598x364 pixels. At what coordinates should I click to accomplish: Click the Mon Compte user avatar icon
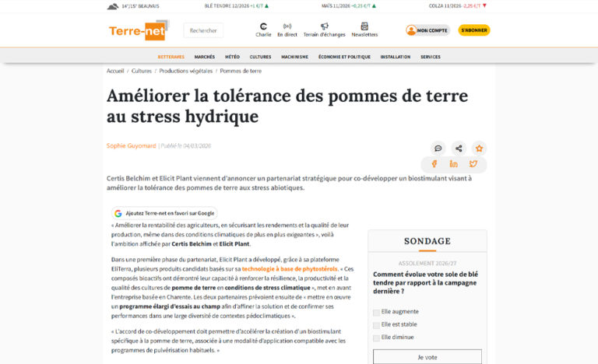411,30
